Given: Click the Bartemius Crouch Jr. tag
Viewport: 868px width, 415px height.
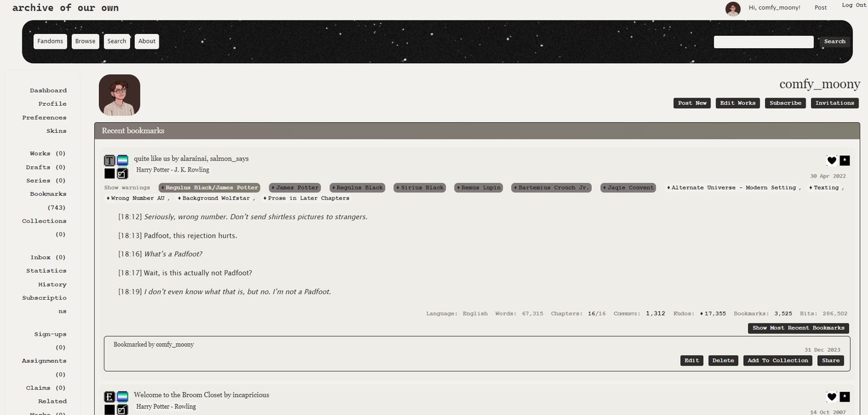Looking at the screenshot, I should click(x=551, y=188).
